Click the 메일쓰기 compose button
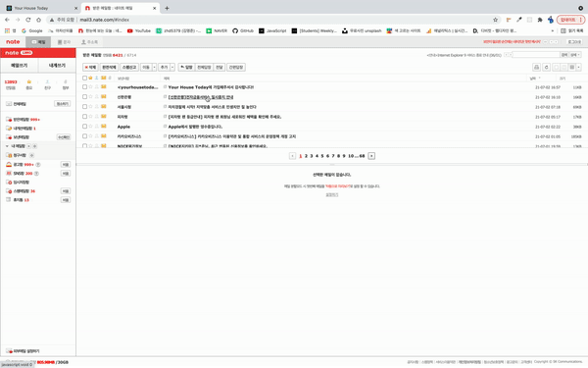 click(20, 66)
